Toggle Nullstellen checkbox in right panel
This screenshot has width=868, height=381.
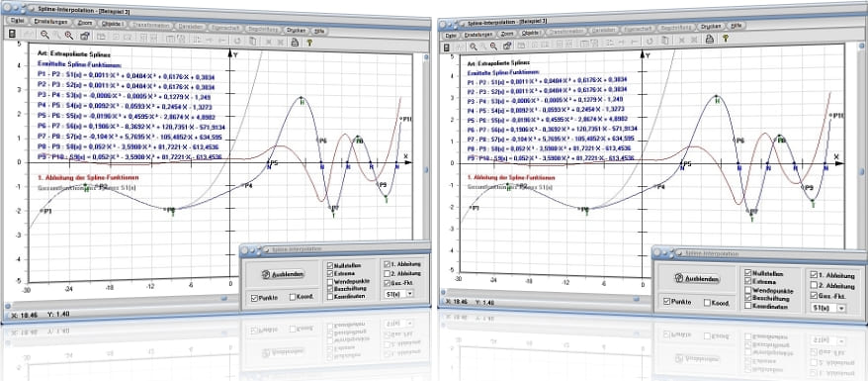(x=748, y=273)
